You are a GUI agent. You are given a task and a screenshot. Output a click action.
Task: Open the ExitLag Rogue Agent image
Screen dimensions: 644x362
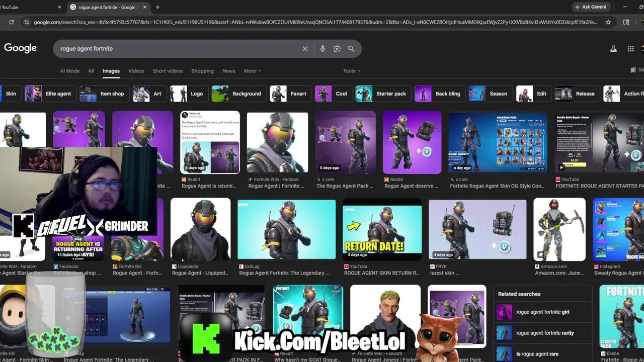(x=287, y=229)
